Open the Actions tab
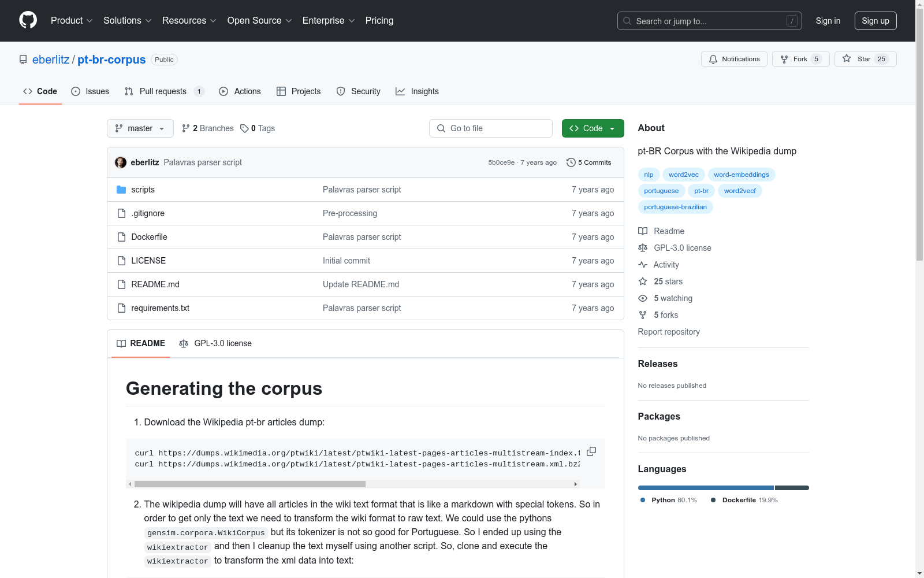Screen dimensions: 924x578 coord(240,91)
